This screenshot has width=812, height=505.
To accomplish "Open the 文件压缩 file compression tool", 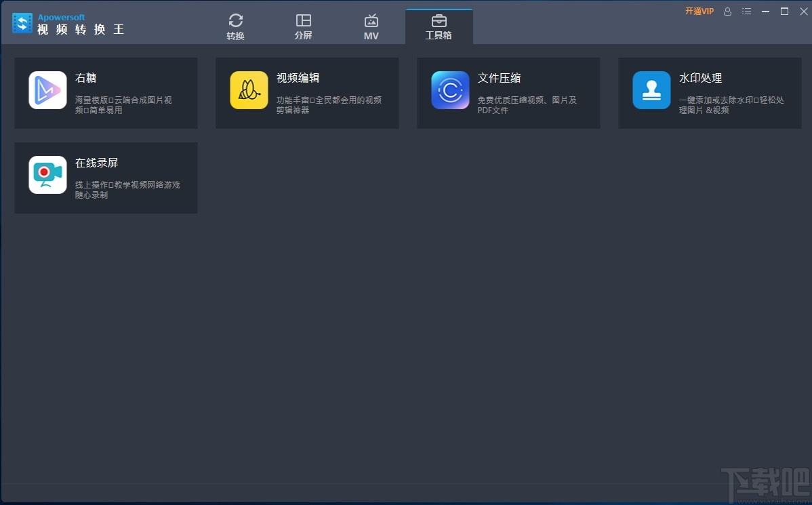I will coord(508,93).
